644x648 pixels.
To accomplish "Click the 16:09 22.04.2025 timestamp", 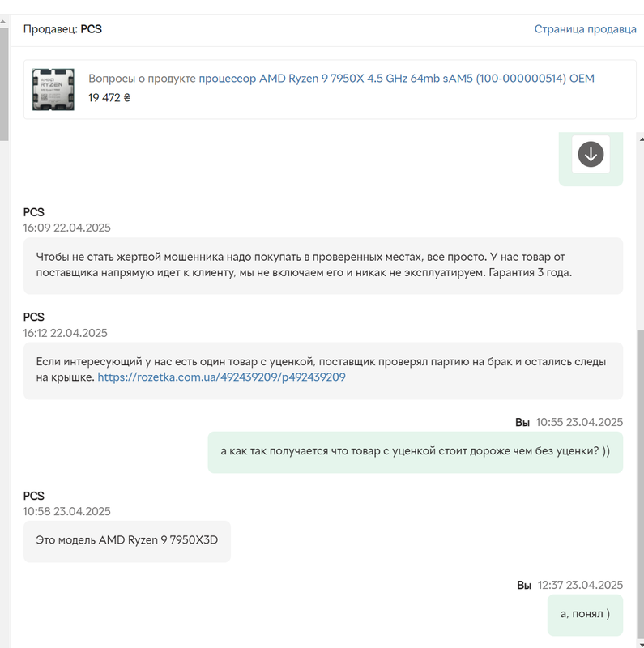I will (x=66, y=228).
